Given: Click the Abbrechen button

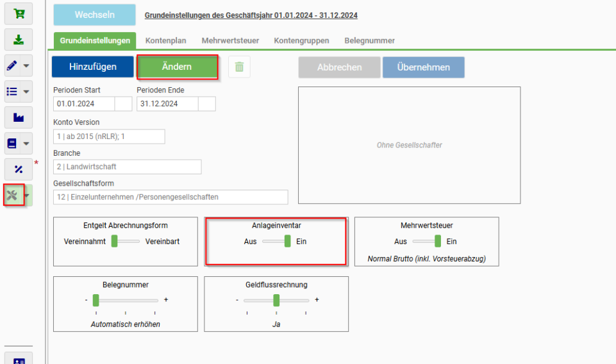Looking at the screenshot, I should (x=340, y=67).
